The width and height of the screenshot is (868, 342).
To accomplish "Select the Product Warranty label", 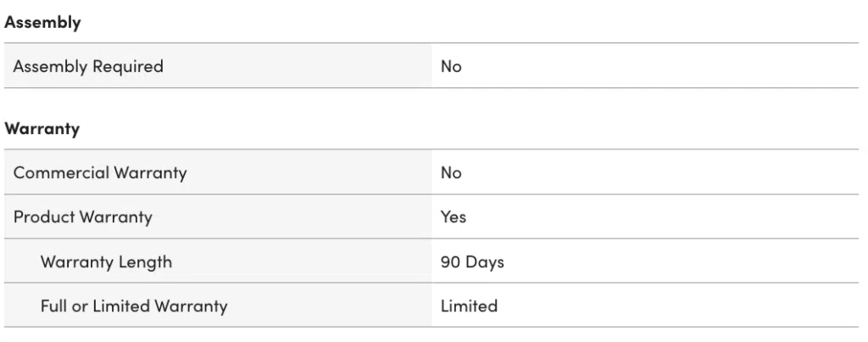I will pyautogui.click(x=83, y=216).
